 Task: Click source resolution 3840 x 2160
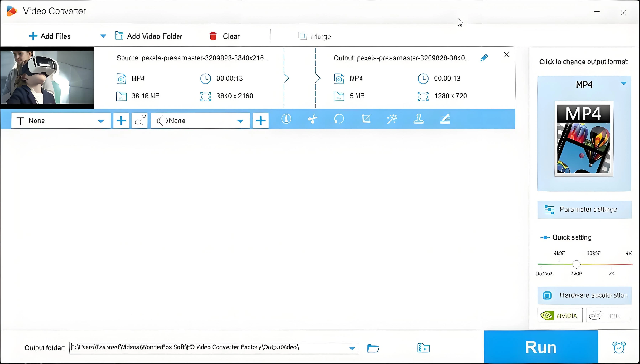[235, 96]
